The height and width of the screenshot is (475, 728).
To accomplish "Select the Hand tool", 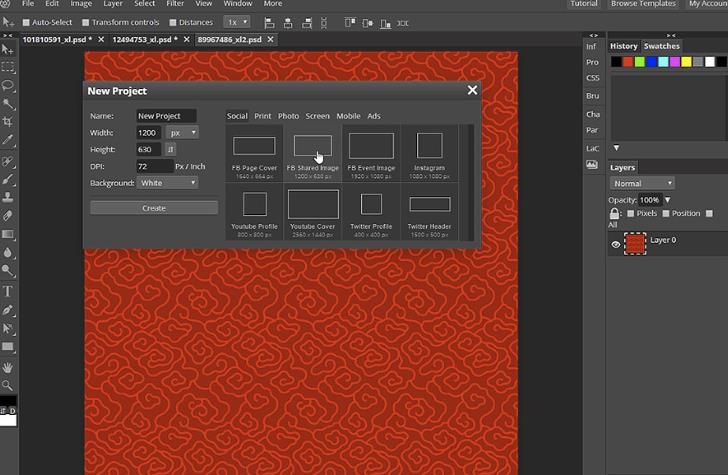I will [x=8, y=367].
